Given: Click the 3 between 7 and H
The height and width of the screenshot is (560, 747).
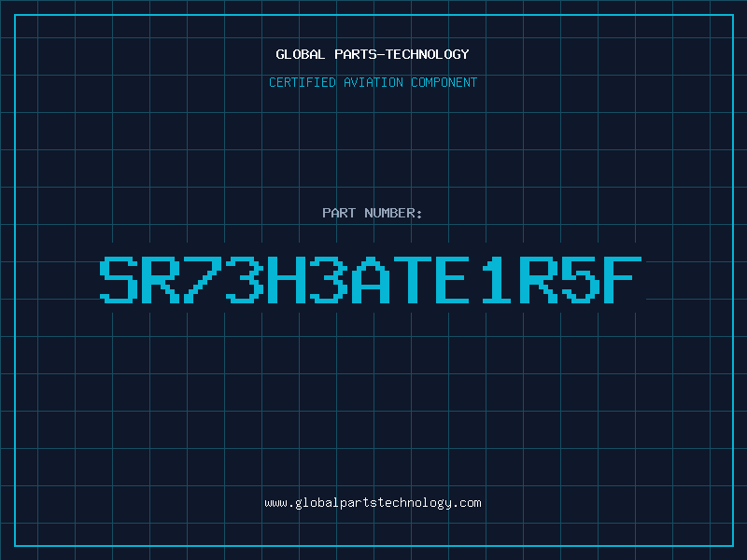Looking at the screenshot, I should [245, 279].
